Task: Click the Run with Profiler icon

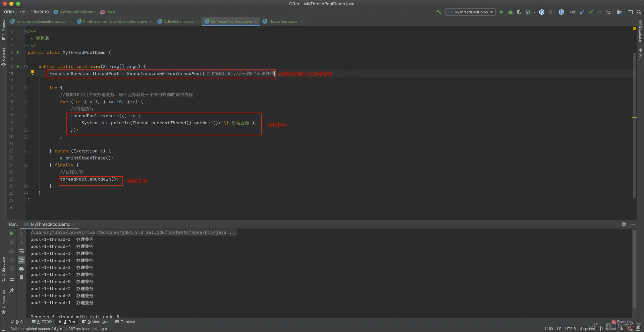Action: pos(528,12)
